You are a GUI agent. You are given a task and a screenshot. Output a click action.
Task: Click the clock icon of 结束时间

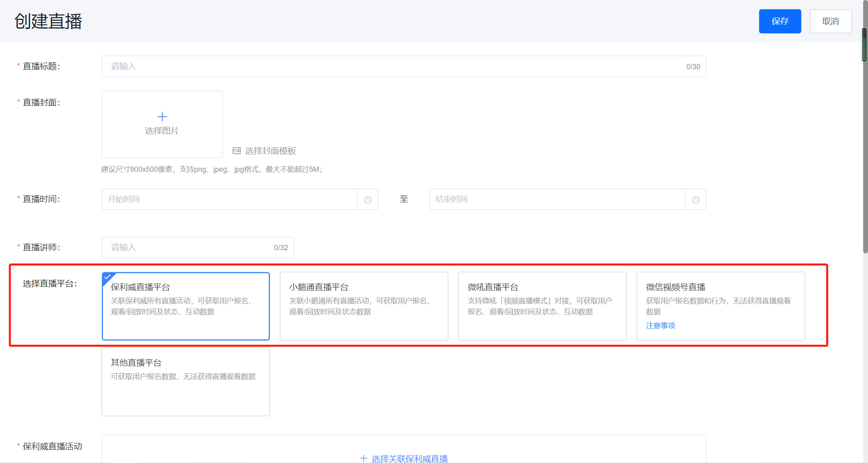pos(696,200)
